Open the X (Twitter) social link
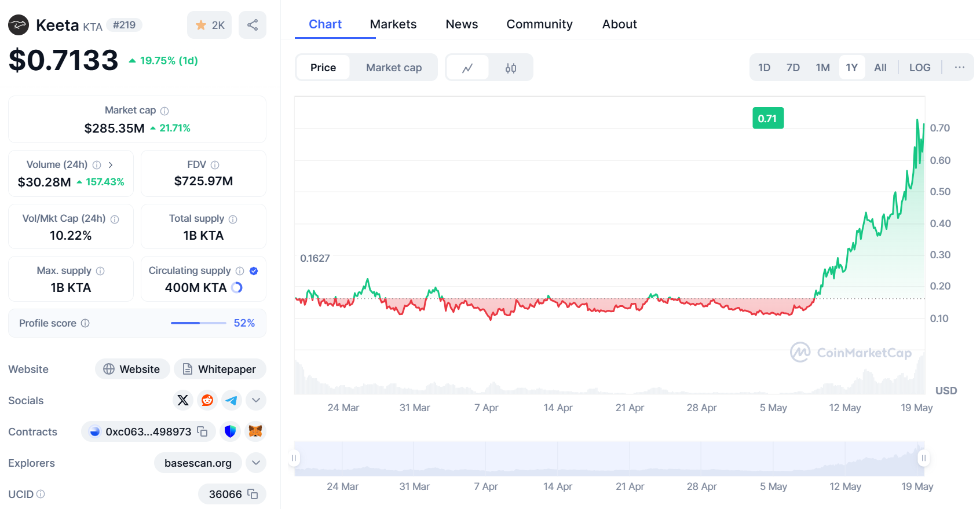This screenshot has height=509, width=980. [x=183, y=400]
